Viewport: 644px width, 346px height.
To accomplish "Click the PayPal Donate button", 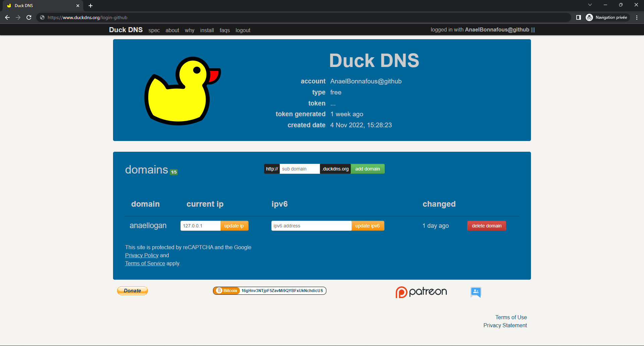I will click(x=132, y=291).
